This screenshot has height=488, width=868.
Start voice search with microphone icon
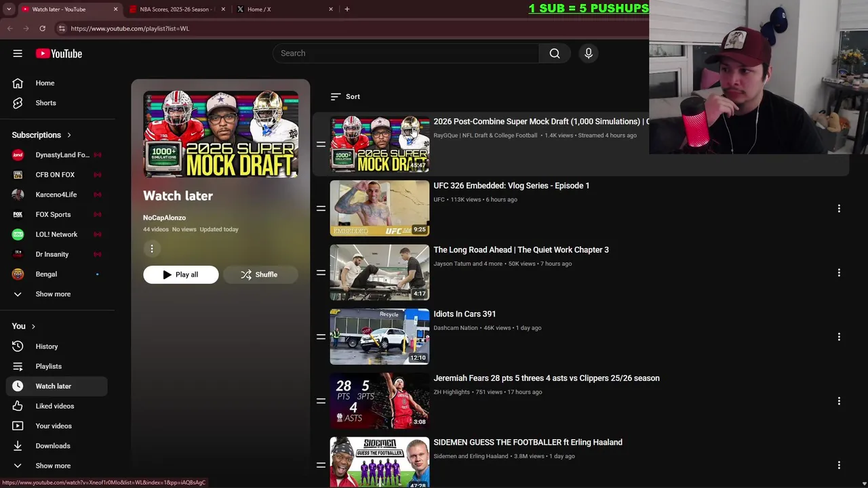[589, 54]
